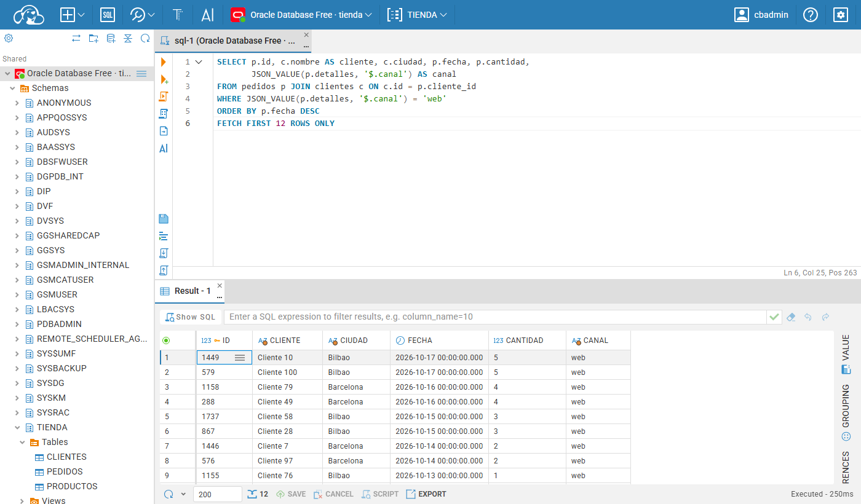Select the PEDIDOS table in navigator
Screen dimensions: 861x504
[x=65, y=471]
